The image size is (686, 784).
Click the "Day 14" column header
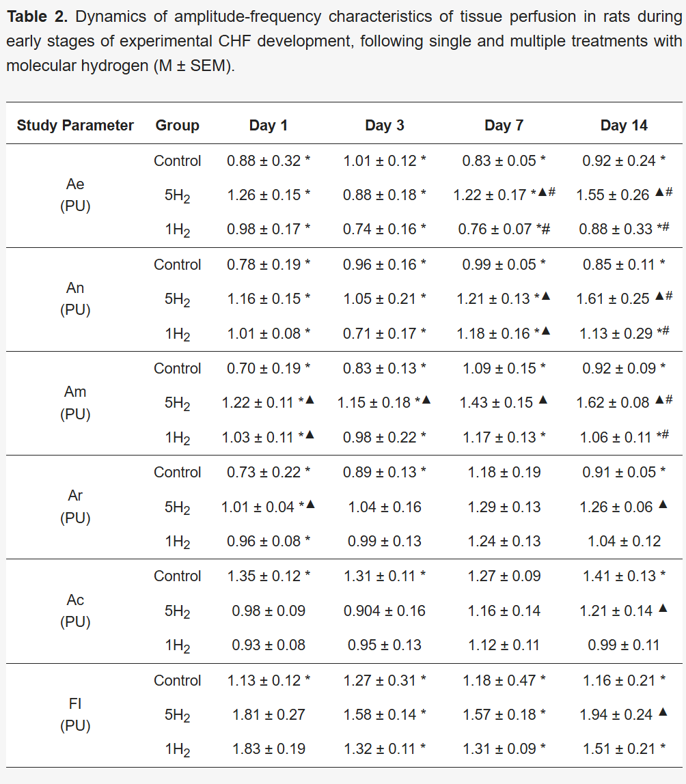[x=624, y=126]
